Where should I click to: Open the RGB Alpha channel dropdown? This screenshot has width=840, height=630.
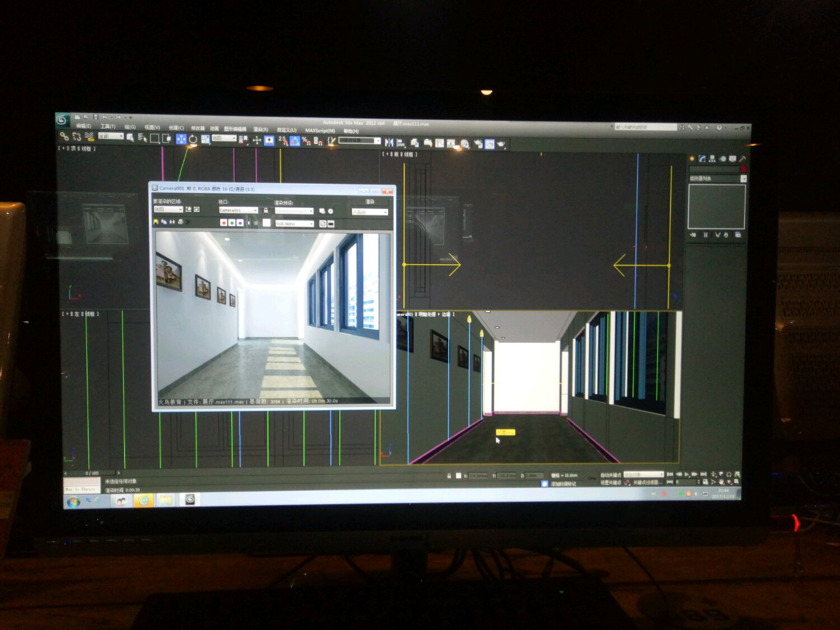coord(294,224)
